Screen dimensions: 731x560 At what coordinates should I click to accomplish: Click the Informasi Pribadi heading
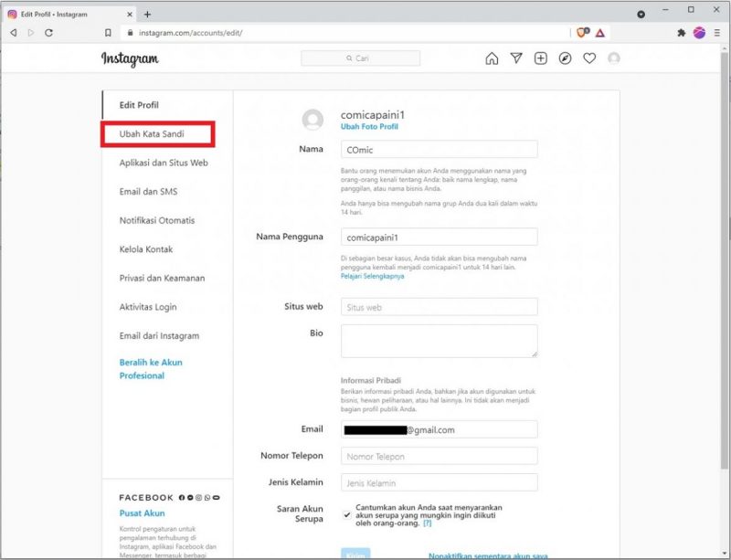tap(371, 380)
